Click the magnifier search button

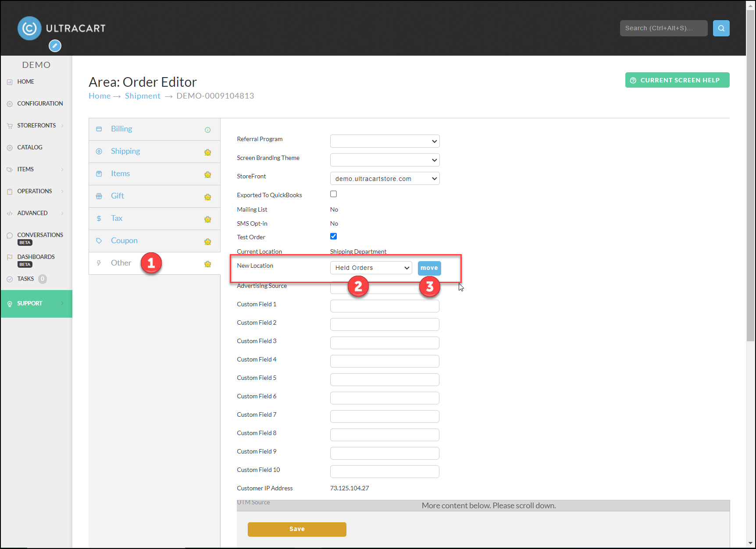[721, 28]
